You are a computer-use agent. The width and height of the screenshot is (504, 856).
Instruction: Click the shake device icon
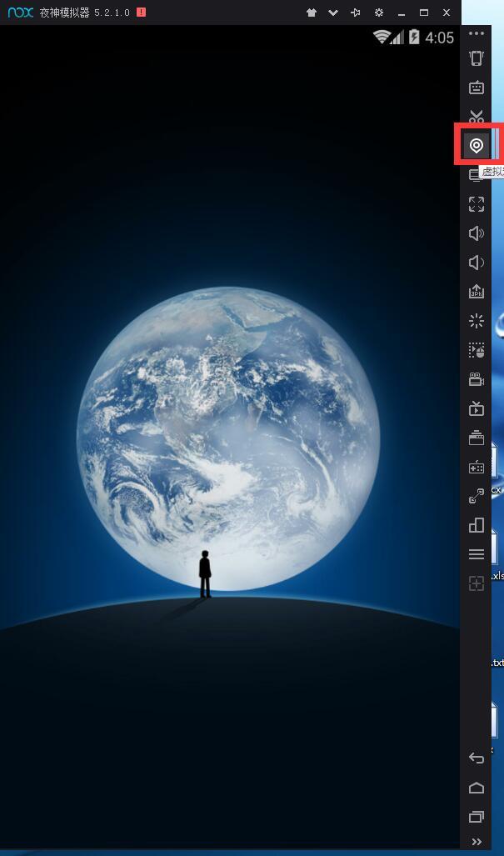pyautogui.click(x=477, y=58)
